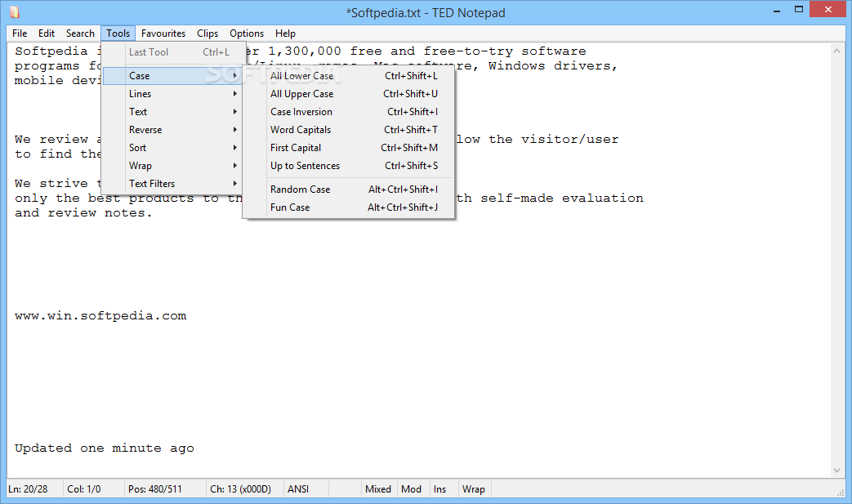The width and height of the screenshot is (852, 504).
Task: Click the www.win.softpedia.com text line
Action: tap(100, 316)
